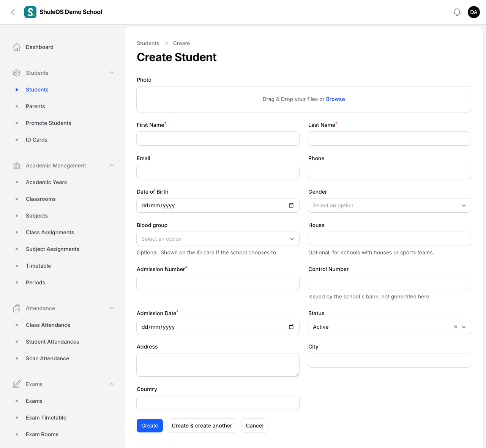Click the Students graduation cap icon
The image size is (486, 448).
coord(17,73)
